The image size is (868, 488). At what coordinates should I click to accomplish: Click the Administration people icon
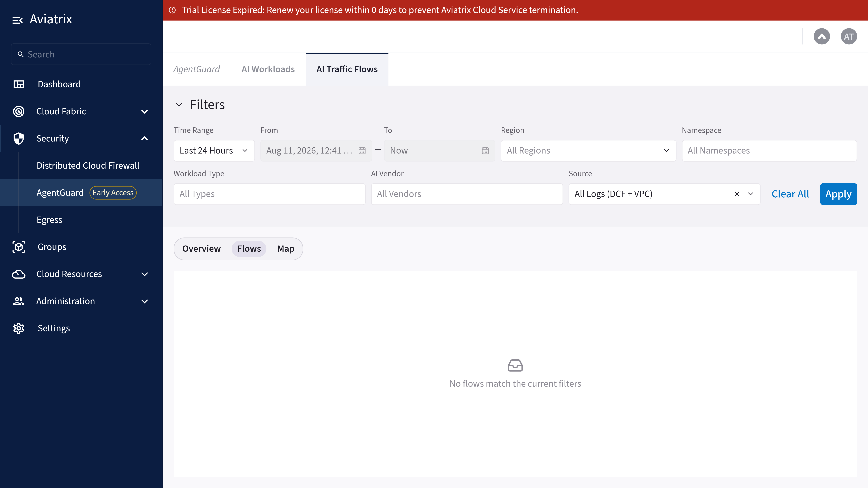click(18, 301)
